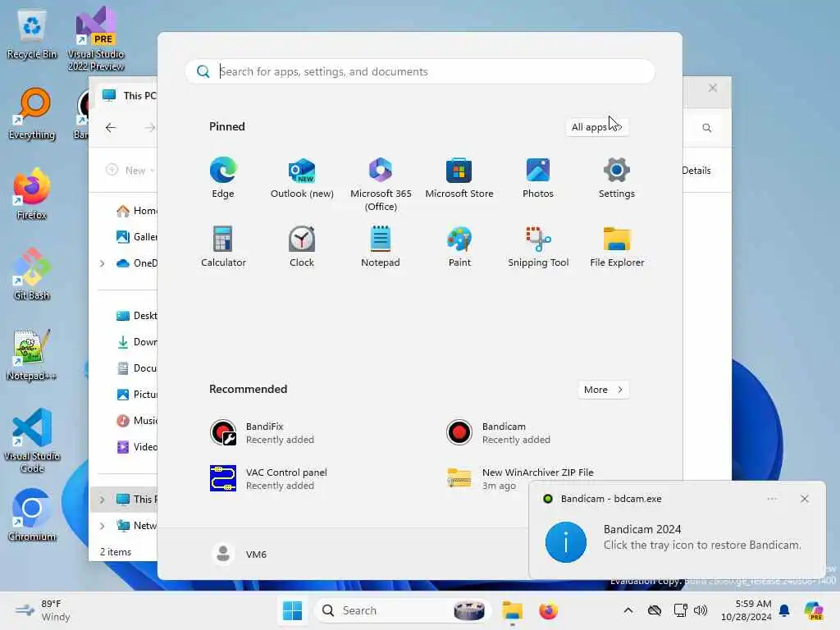Viewport: 840px width, 630px height.
Task: Open clock and date flyout
Action: [746, 610]
